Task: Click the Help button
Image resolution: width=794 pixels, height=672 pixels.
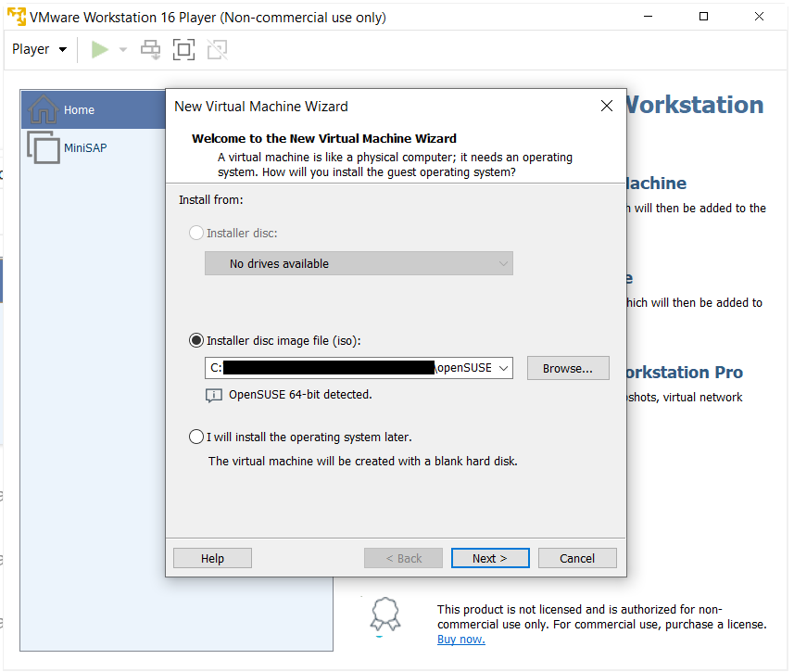Action: pyautogui.click(x=212, y=559)
